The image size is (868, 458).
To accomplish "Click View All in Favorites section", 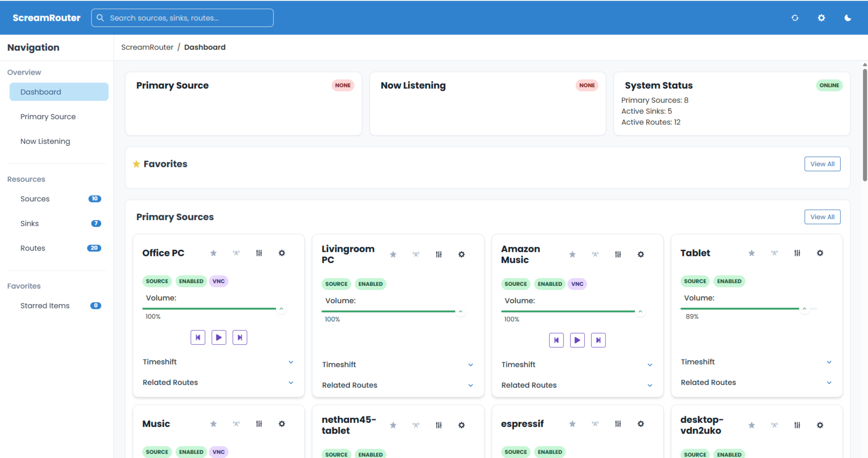I will tap(822, 164).
